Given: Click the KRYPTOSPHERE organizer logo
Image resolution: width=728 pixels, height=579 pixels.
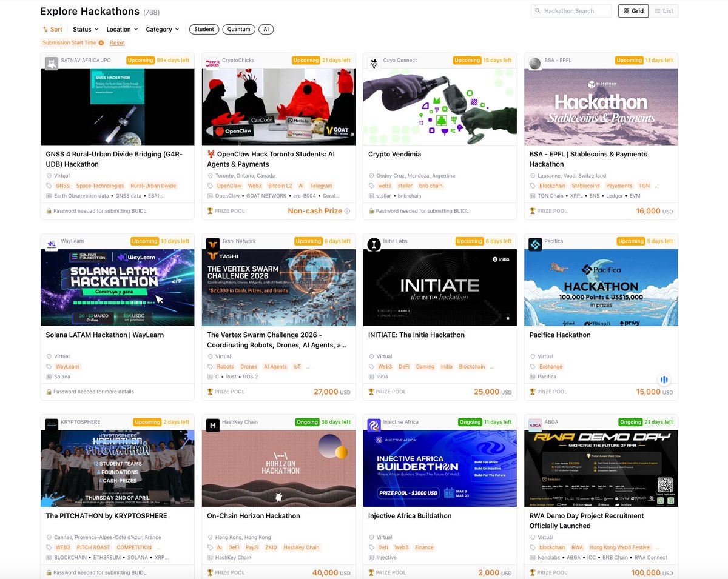Looking at the screenshot, I should pos(52,425).
